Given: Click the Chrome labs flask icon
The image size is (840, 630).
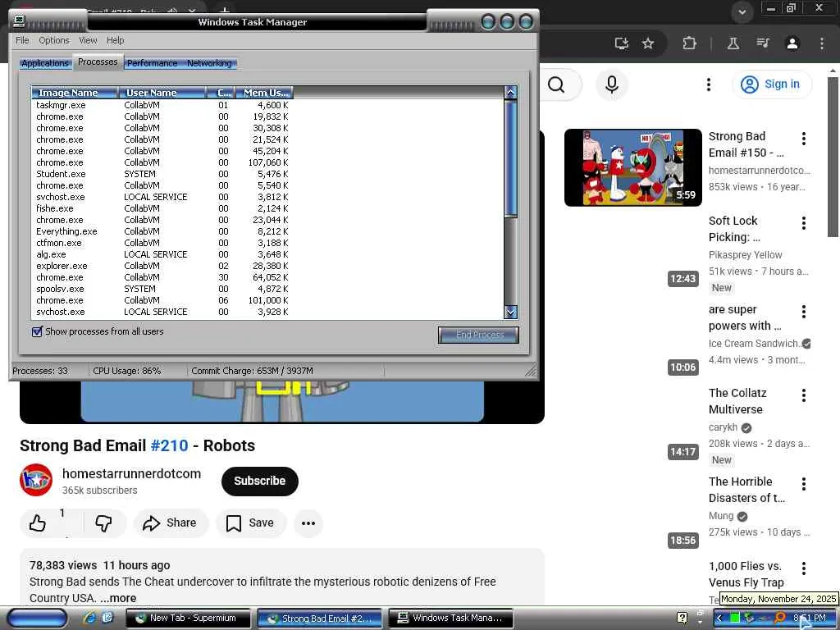Looking at the screenshot, I should pos(733,43).
